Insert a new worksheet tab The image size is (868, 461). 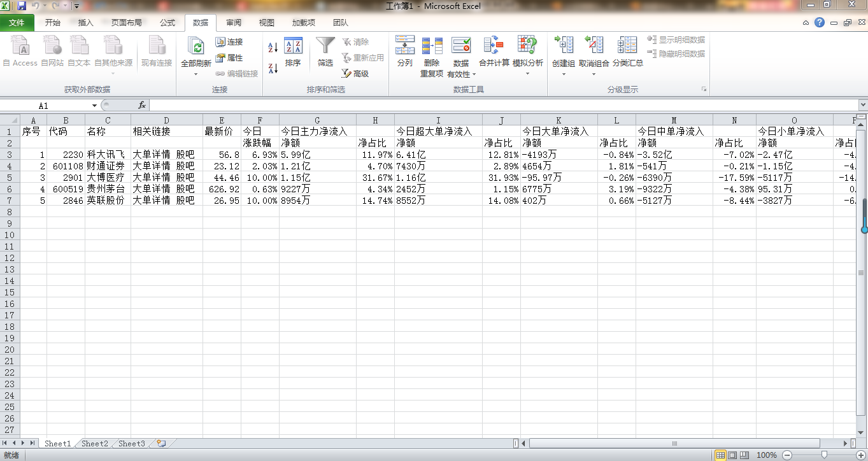coord(161,443)
